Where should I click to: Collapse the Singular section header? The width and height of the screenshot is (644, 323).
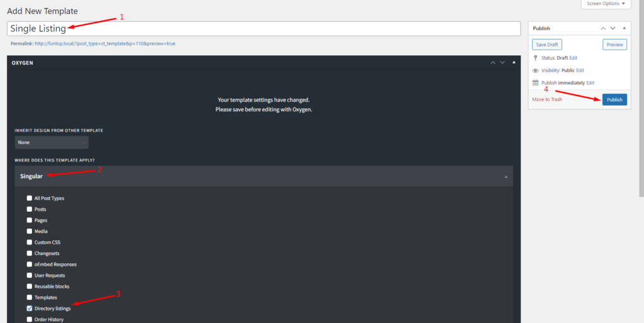pyautogui.click(x=264, y=176)
